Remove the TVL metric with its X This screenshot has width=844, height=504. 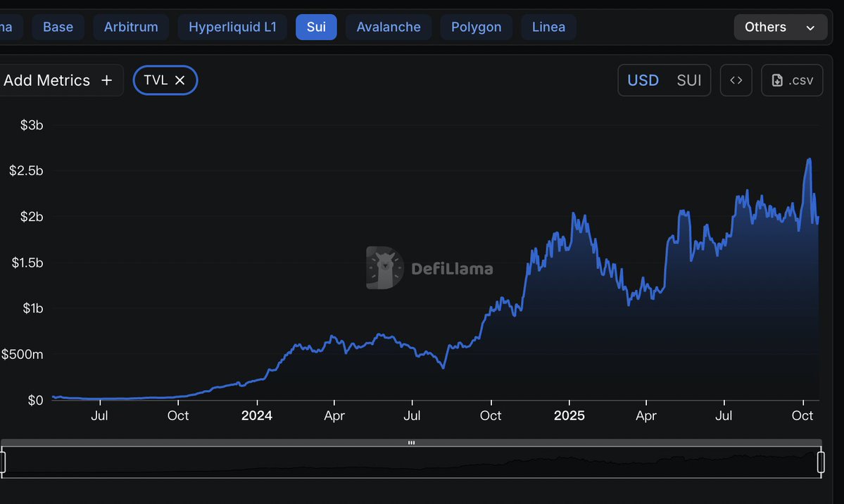179,80
